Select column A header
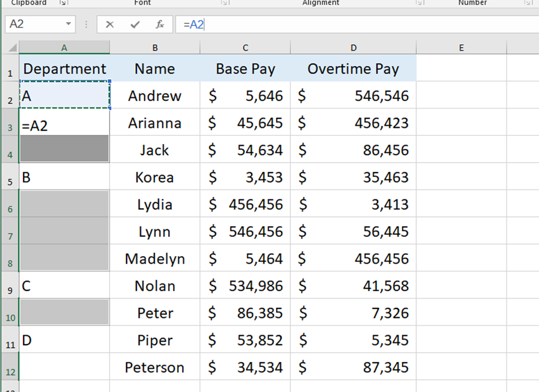This screenshot has width=539, height=392. tap(64, 47)
